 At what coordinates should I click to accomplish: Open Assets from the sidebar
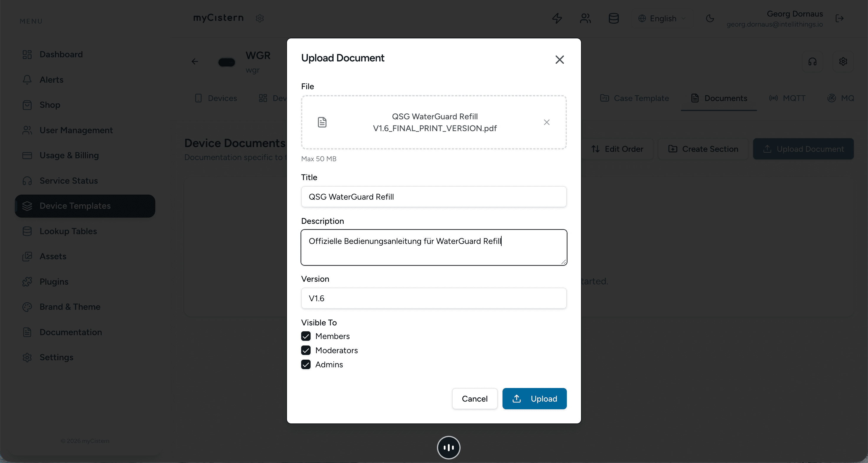click(85, 256)
